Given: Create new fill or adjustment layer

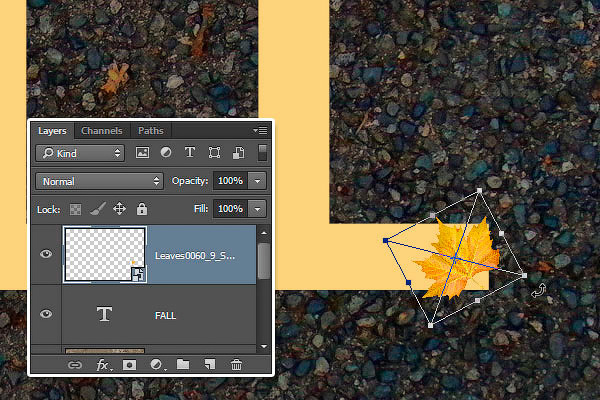Looking at the screenshot, I should [x=157, y=365].
